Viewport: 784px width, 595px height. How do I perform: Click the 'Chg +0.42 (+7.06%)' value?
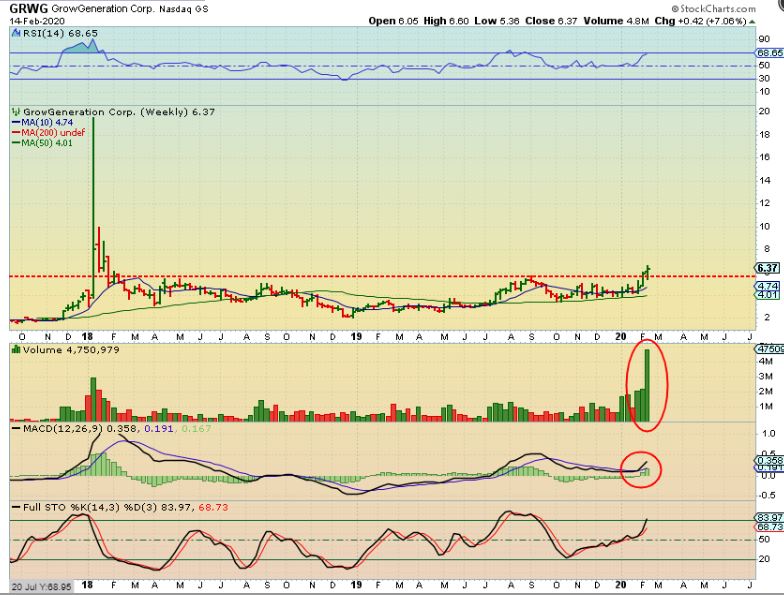pyautogui.click(x=700, y=21)
